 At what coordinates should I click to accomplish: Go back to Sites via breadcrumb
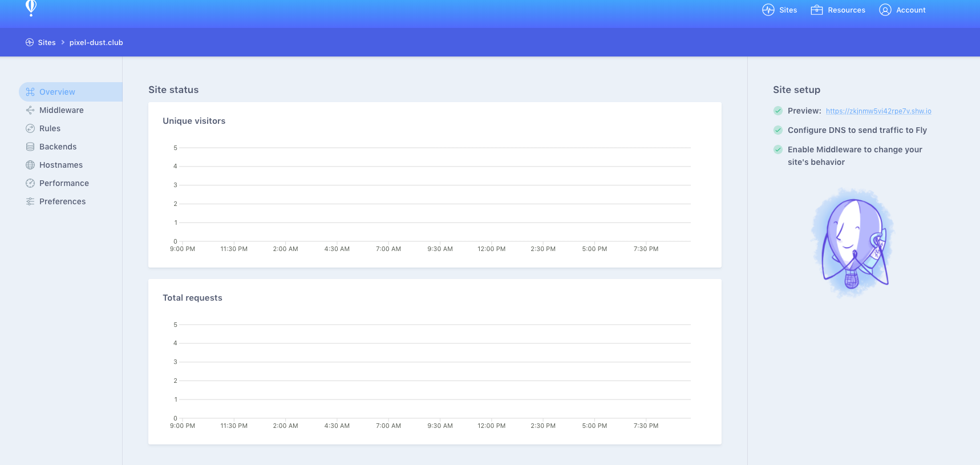[x=41, y=42]
